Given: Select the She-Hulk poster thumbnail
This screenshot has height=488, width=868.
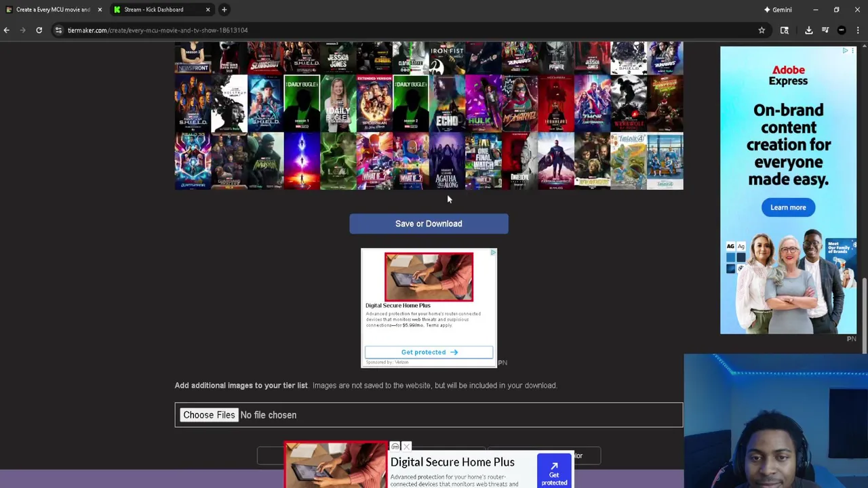Looking at the screenshot, I should click(x=483, y=104).
